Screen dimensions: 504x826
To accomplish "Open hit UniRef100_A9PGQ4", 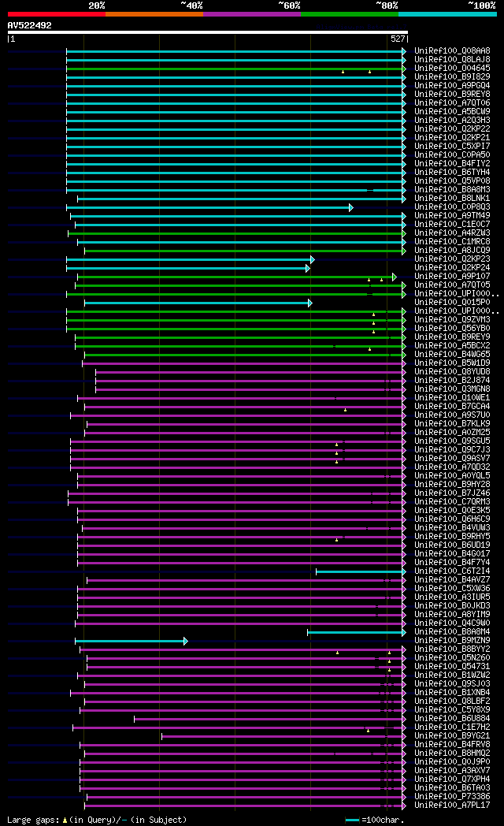I will pyautogui.click(x=452, y=86).
